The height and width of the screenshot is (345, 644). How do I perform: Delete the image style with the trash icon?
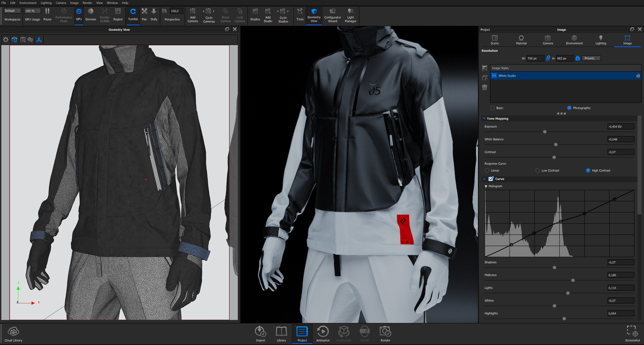pos(484,88)
